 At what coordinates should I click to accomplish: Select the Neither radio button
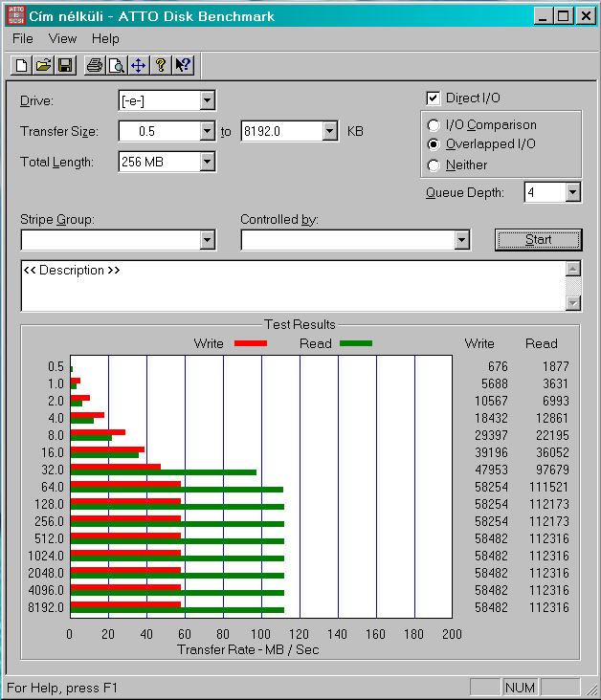[x=433, y=165]
